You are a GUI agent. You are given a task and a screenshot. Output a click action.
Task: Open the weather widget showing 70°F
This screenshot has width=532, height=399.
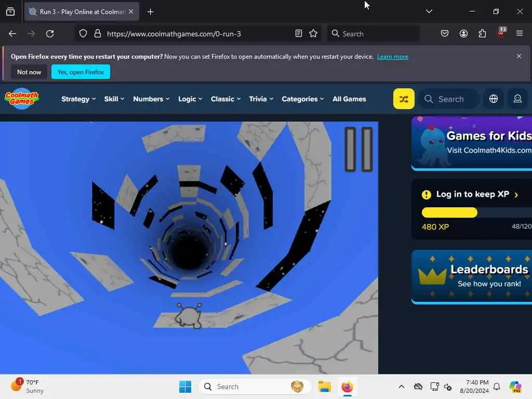tap(27, 386)
